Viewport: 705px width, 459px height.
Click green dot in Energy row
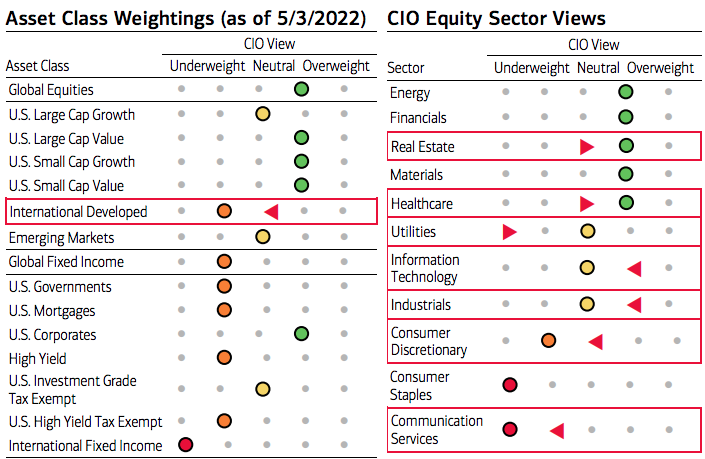(626, 92)
